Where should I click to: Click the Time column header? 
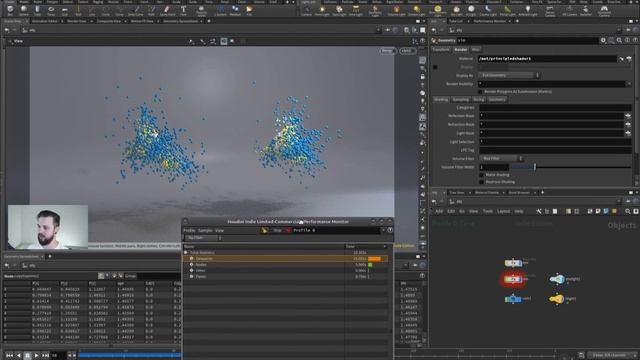click(x=366, y=247)
